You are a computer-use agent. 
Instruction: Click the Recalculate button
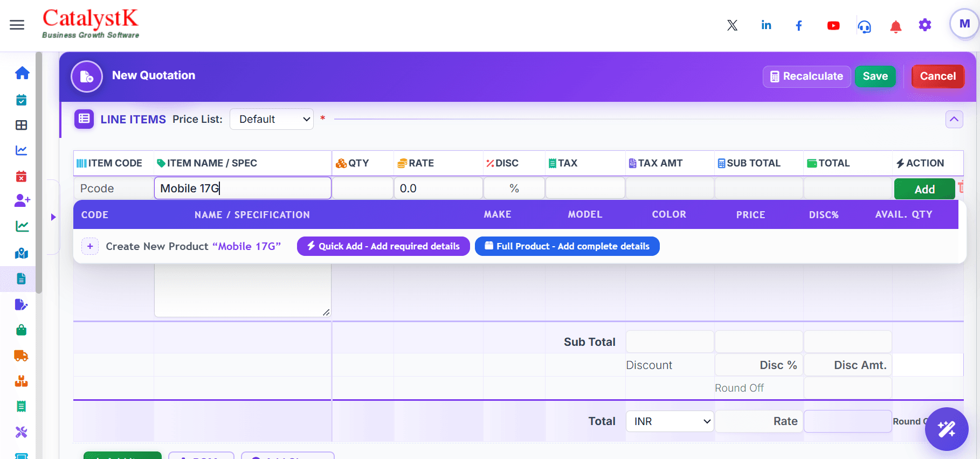pyautogui.click(x=806, y=76)
